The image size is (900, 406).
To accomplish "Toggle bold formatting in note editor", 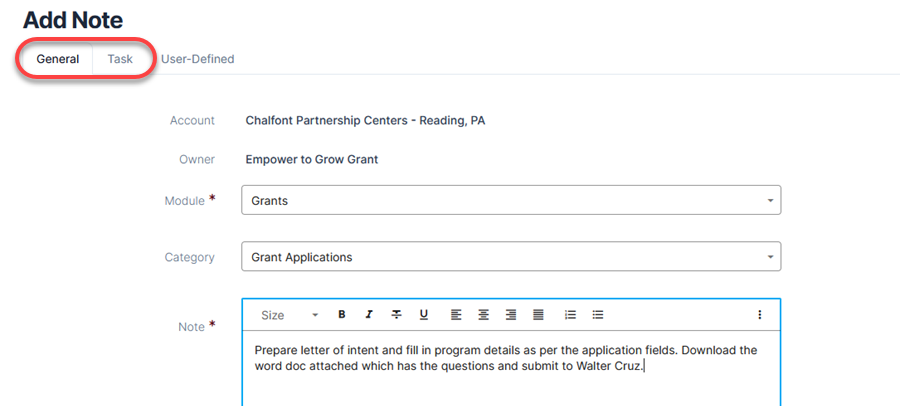I will click(342, 315).
